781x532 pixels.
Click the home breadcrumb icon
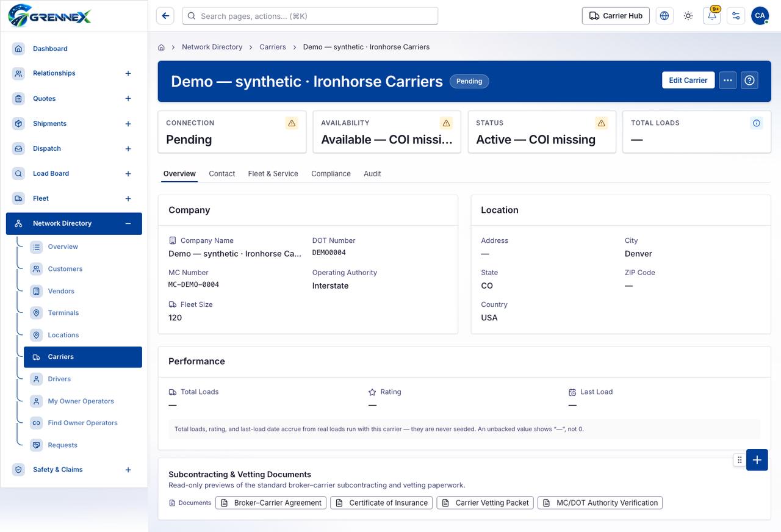coord(161,47)
